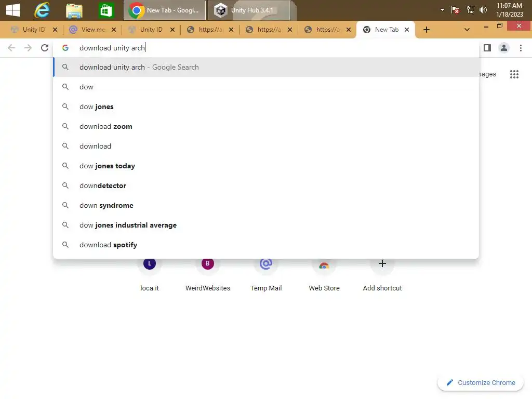The width and height of the screenshot is (532, 399).
Task: Click search icon beside 'download spotify'
Action: (x=65, y=245)
